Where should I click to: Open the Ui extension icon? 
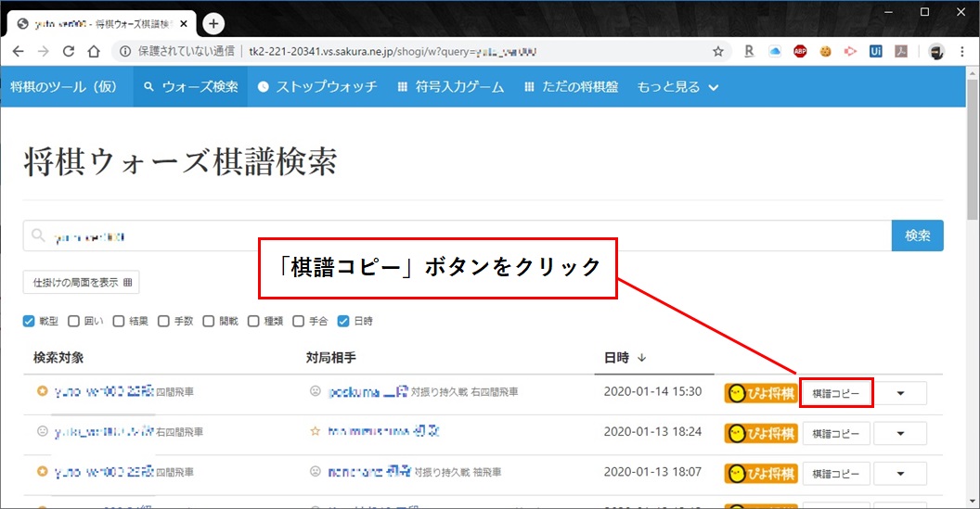coord(876,52)
